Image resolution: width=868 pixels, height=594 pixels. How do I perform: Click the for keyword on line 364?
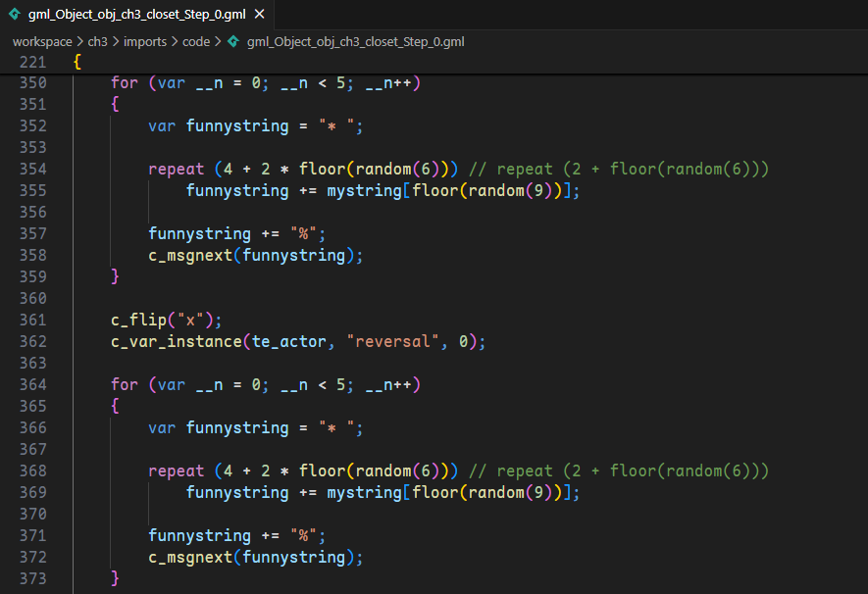125,385
